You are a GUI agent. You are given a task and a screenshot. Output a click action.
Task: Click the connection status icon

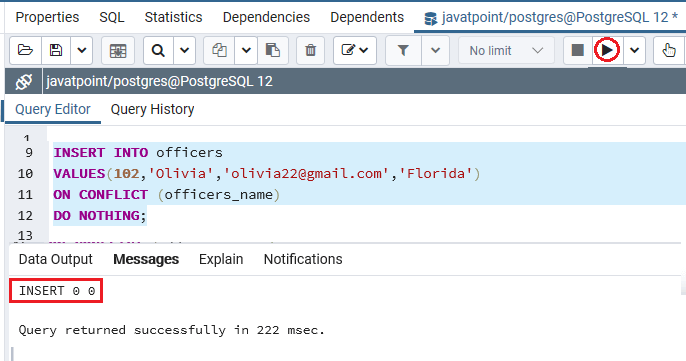(24, 81)
